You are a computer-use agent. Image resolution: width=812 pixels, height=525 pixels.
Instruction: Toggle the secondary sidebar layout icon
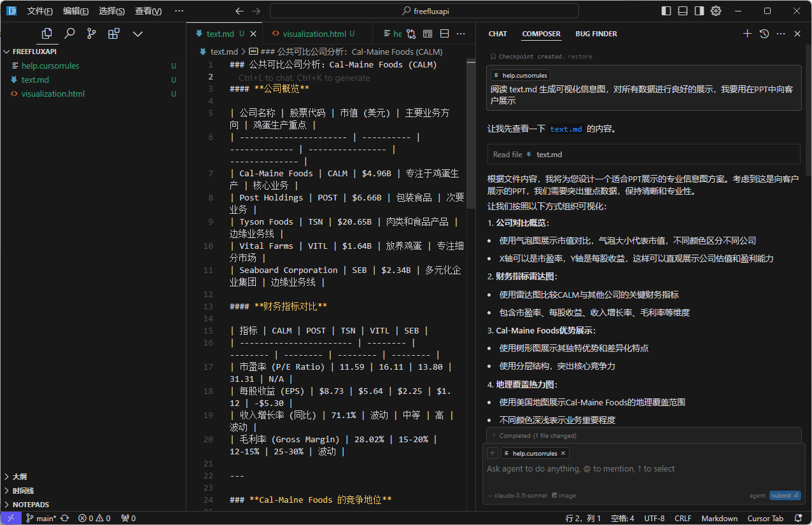699,11
